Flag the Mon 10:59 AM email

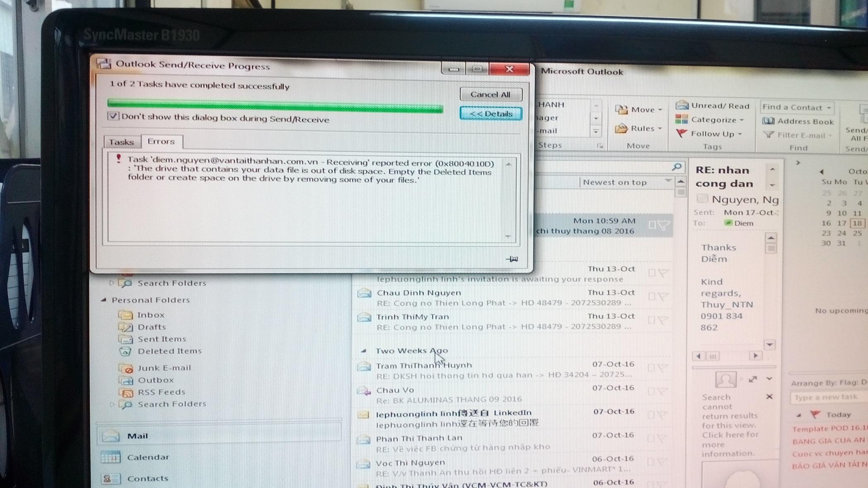(664, 225)
